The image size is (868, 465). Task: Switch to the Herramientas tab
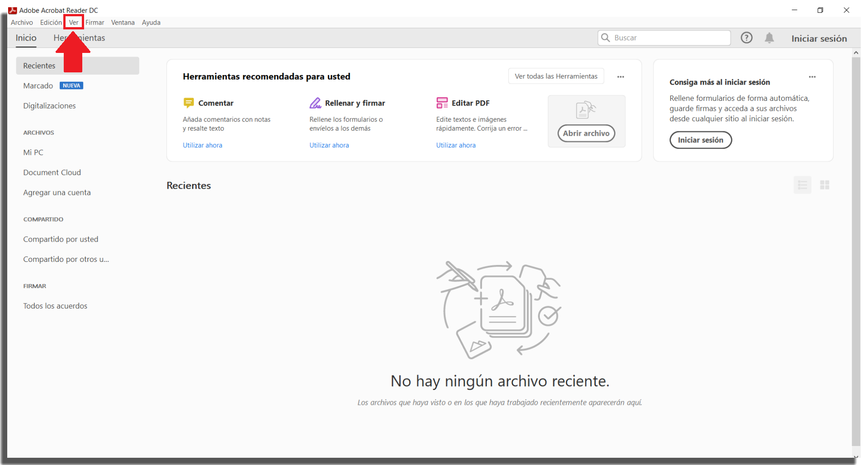pyautogui.click(x=79, y=38)
